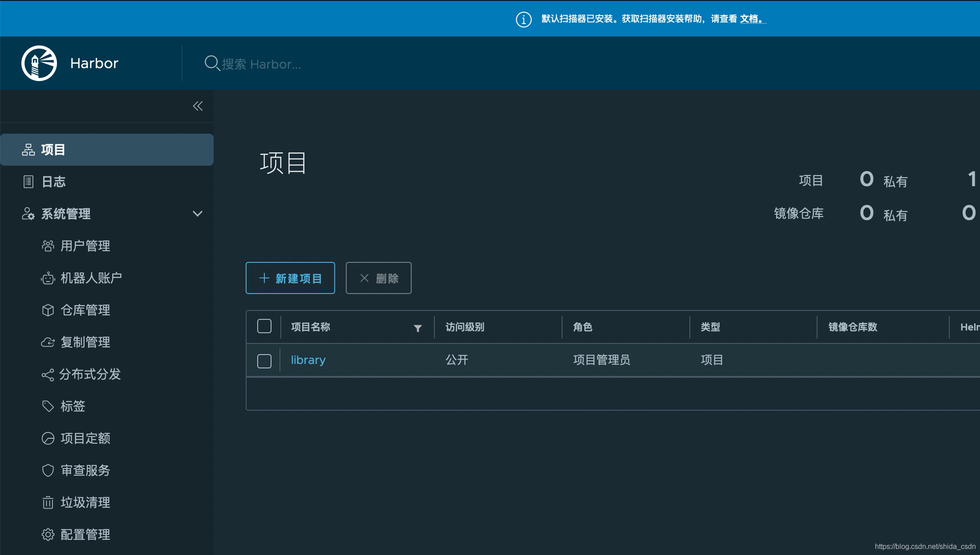Open the 文档 documentation link
980x555 pixels.
coord(751,19)
